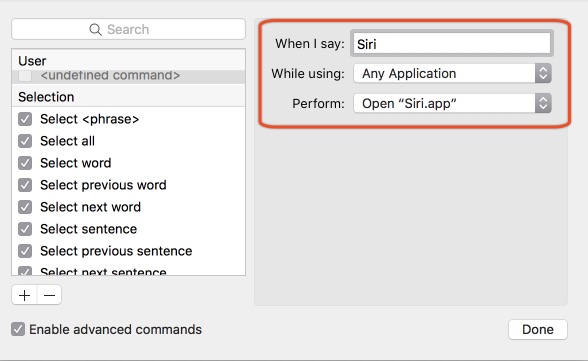The width and height of the screenshot is (588, 361).
Task: Click the minus icon to remove command
Action: pyautogui.click(x=50, y=295)
